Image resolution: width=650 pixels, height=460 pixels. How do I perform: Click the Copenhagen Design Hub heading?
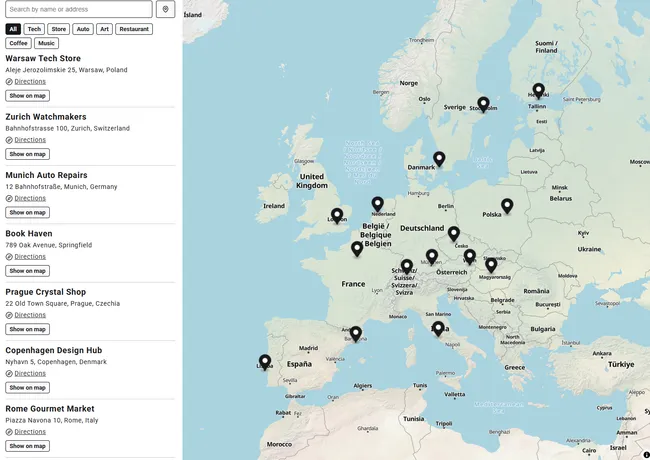[53, 351]
